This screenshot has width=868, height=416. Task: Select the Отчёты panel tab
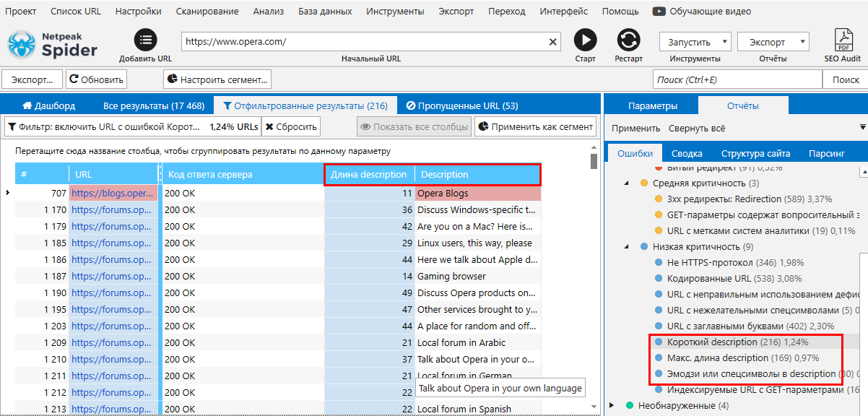pos(743,105)
